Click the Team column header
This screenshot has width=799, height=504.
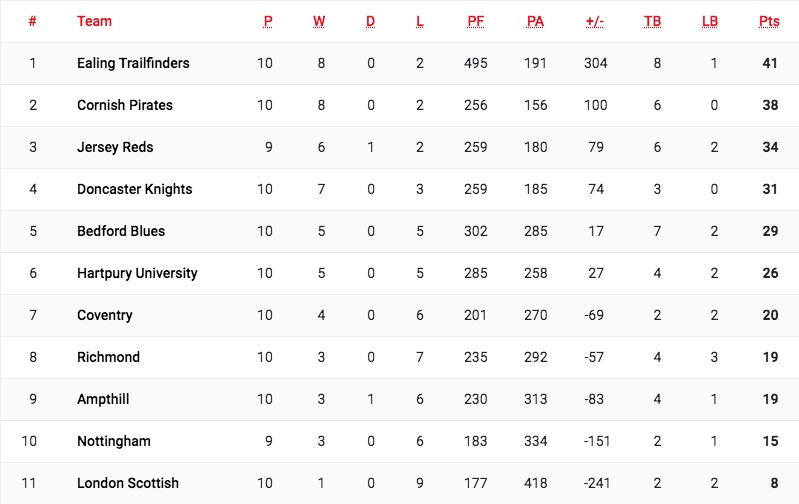pyautogui.click(x=94, y=21)
